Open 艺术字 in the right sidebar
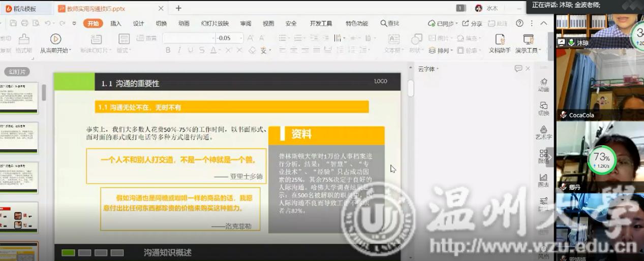Image resolution: width=644 pixels, height=261 pixels. coord(543,133)
